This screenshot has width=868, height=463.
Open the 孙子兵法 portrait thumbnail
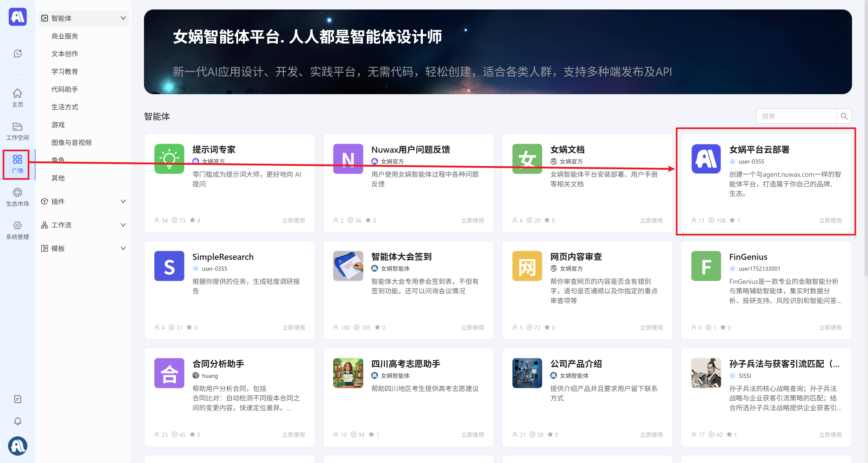click(x=706, y=373)
